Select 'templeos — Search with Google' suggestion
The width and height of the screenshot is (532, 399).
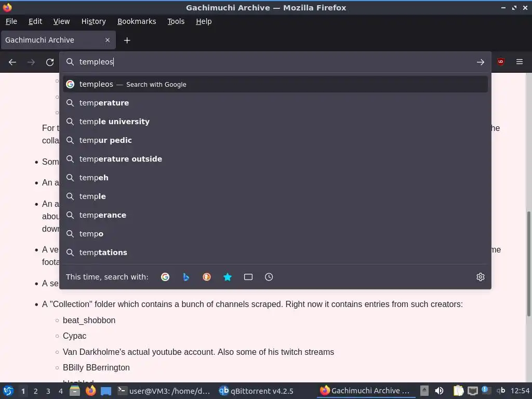[x=275, y=84]
